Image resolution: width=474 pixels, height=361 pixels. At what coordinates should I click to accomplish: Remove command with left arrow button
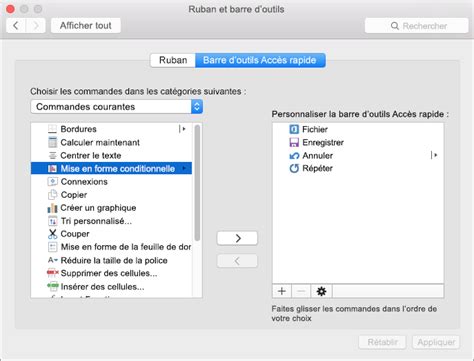coord(237,261)
